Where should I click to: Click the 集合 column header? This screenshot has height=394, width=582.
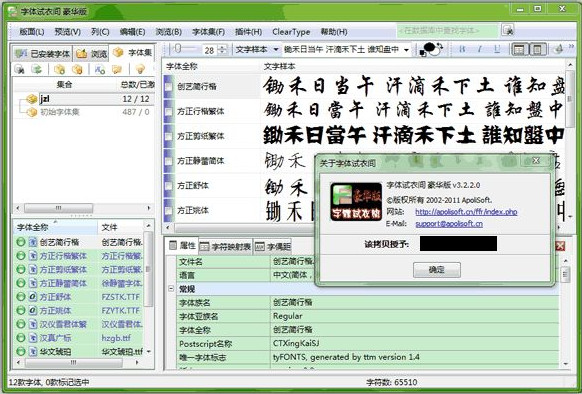tap(64, 84)
